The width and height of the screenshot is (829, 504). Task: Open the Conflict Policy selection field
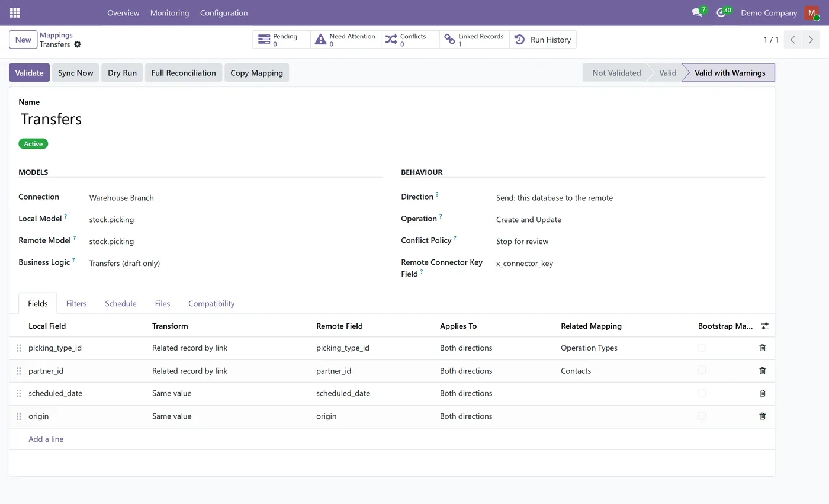(630, 242)
